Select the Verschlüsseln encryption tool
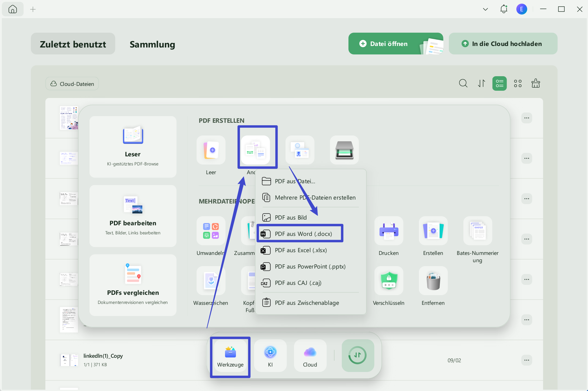This screenshot has width=588, height=391. 389,281
